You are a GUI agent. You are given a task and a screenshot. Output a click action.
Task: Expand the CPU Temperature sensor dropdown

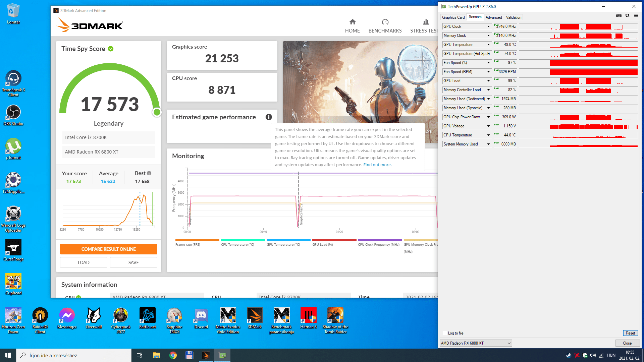click(x=488, y=135)
